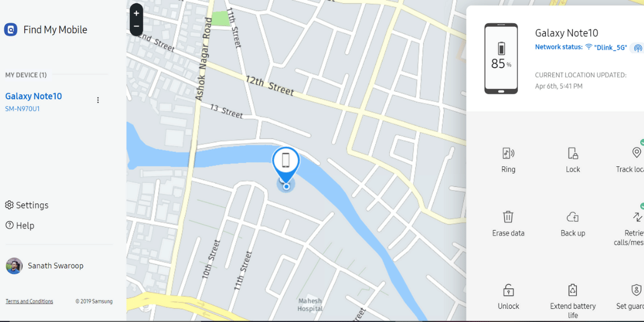Viewport: 644px width, 322px height.
Task: Open the Terms and Conditions link
Action: [30, 302]
